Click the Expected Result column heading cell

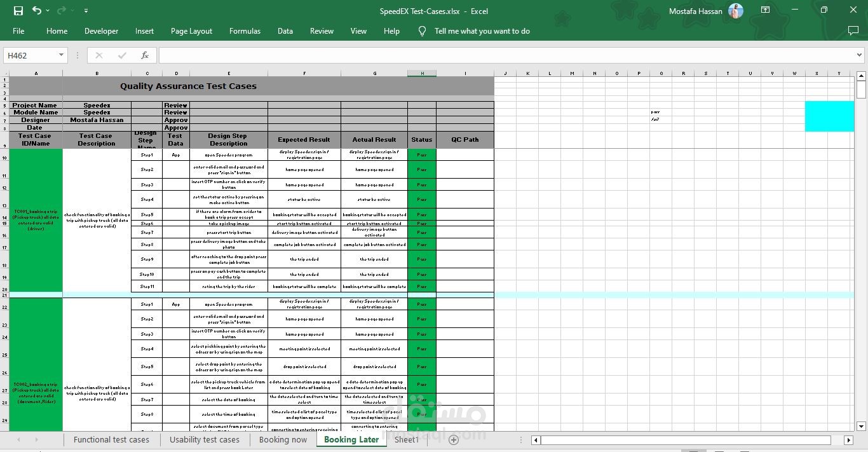point(304,140)
